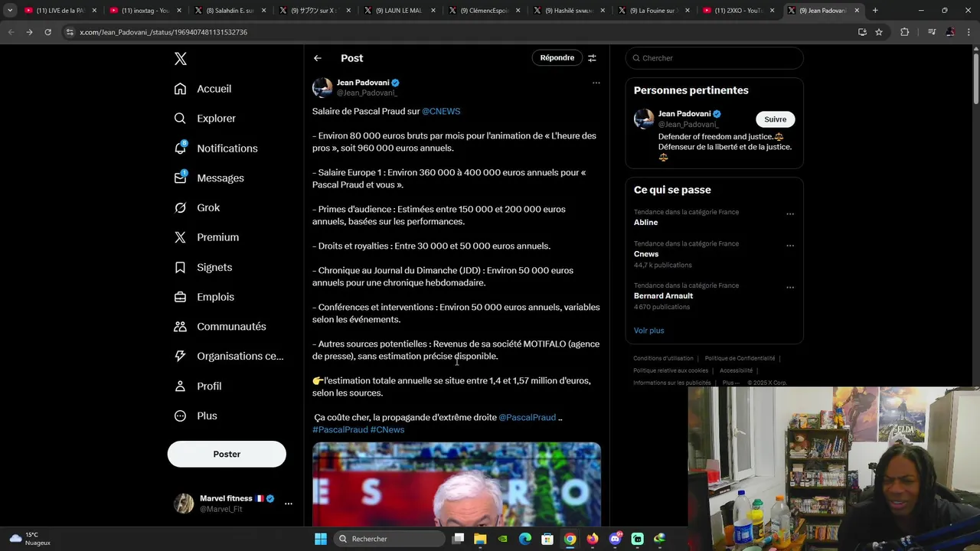The width and height of the screenshot is (980, 551).
Task: Click the address bar URL
Action: (x=163, y=32)
